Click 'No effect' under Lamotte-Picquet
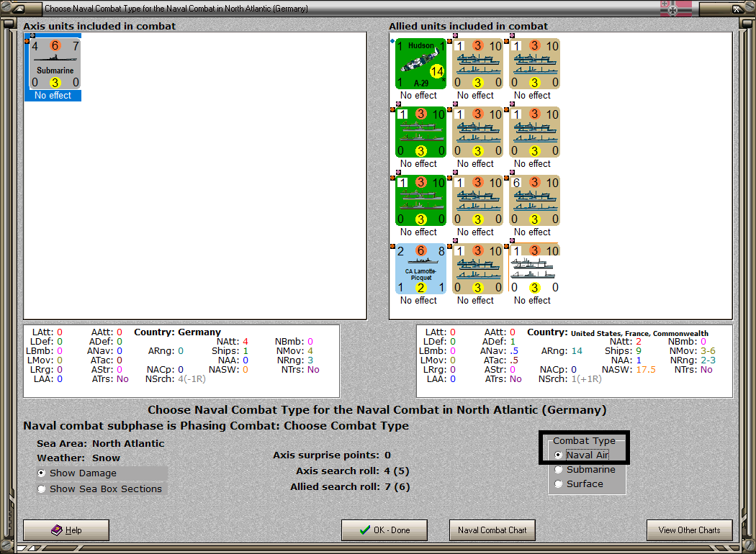 [x=418, y=300]
